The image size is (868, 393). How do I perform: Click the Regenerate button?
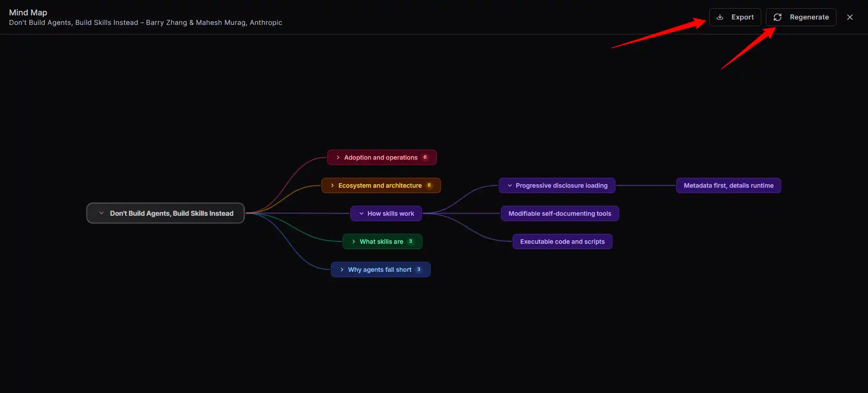(x=801, y=17)
